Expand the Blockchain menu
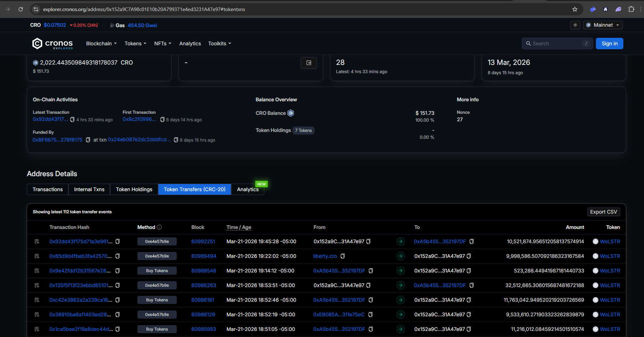Screen dimensions: 644x337 coord(102,44)
